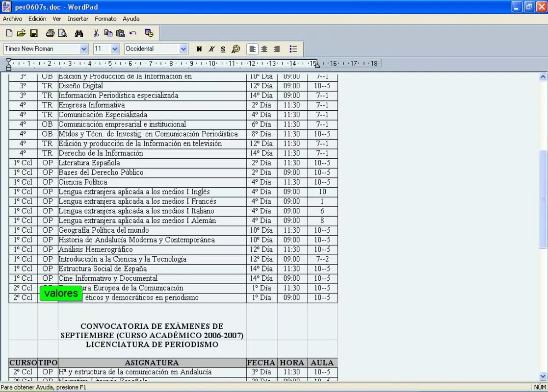
Task: Undo the last action with the Undo icon
Action: click(x=133, y=33)
